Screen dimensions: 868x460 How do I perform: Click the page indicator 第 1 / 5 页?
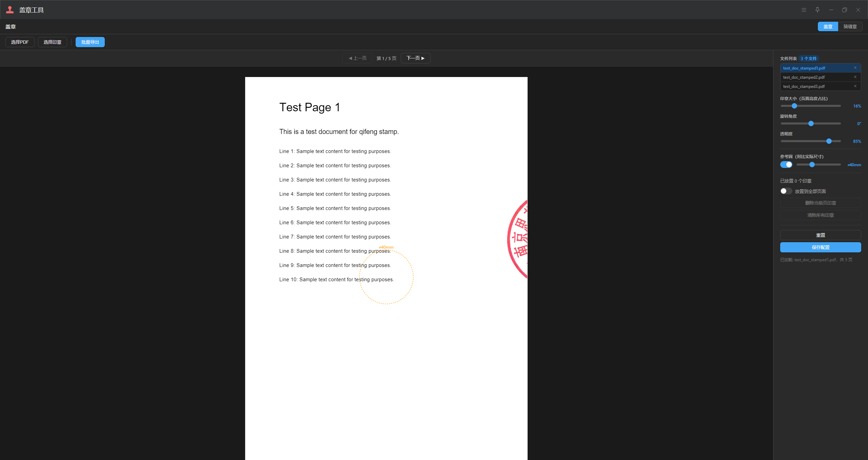point(387,58)
